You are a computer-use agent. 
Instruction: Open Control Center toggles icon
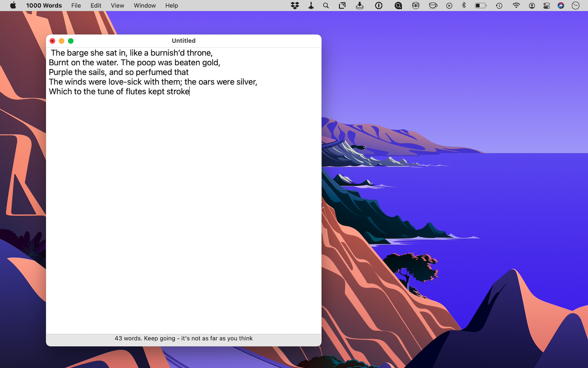pos(546,5)
